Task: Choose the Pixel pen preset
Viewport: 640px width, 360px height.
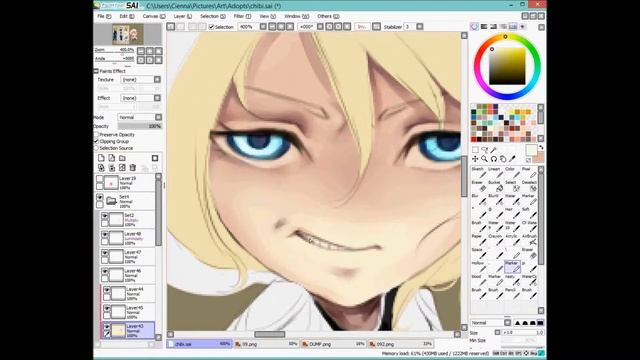Action: click(529, 173)
